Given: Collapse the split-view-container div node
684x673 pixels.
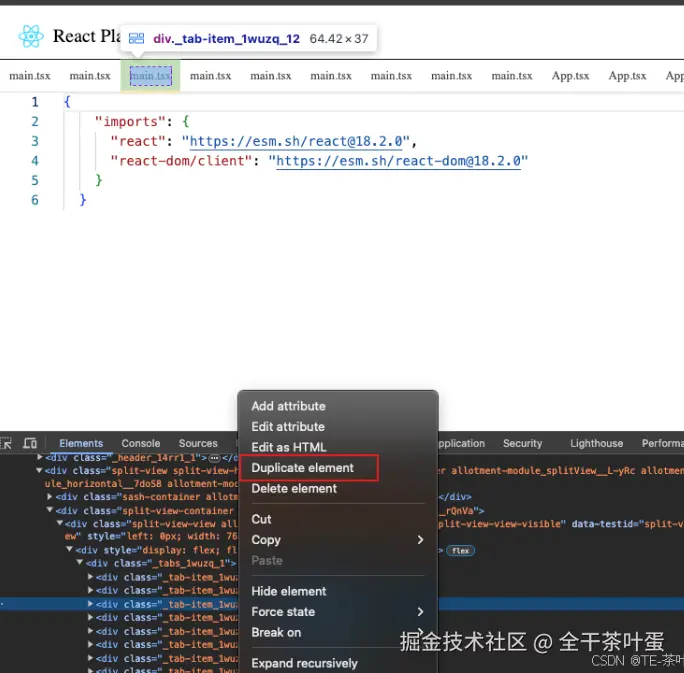Looking at the screenshot, I should (x=50, y=509).
